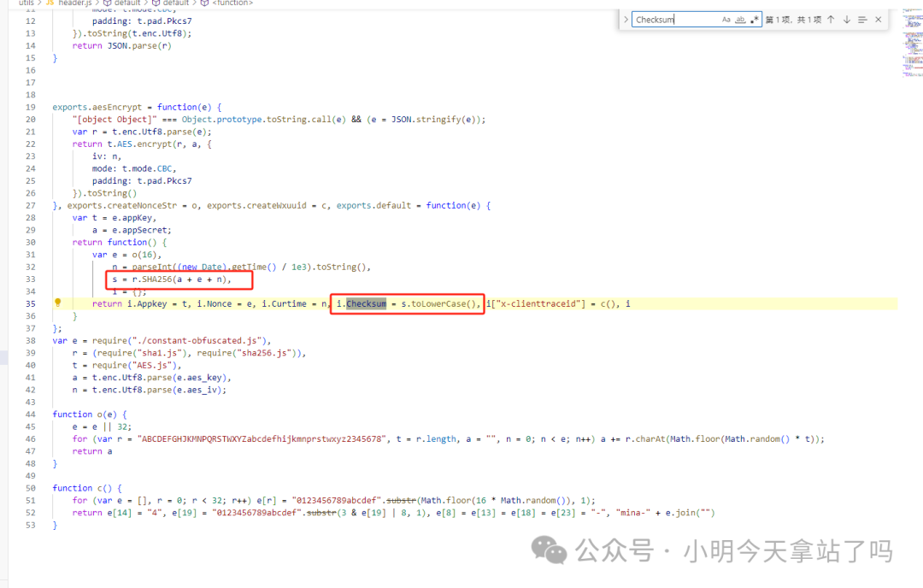Click r.SHA256(a + e + n) expression

pos(179,279)
